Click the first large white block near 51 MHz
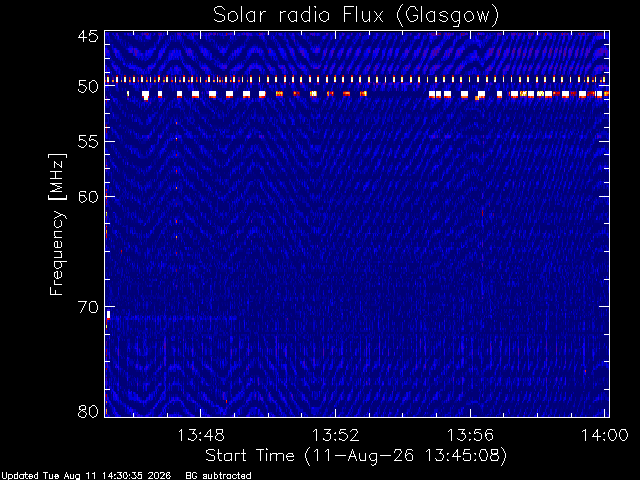This screenshot has height=480, width=640. (145, 95)
